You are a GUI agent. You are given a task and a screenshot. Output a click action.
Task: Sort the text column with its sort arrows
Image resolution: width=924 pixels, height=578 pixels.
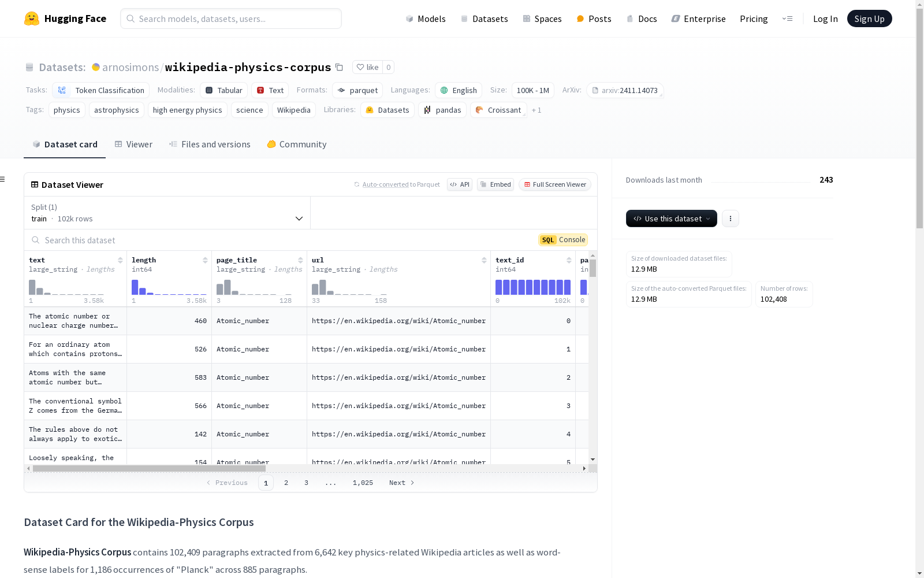(120, 260)
